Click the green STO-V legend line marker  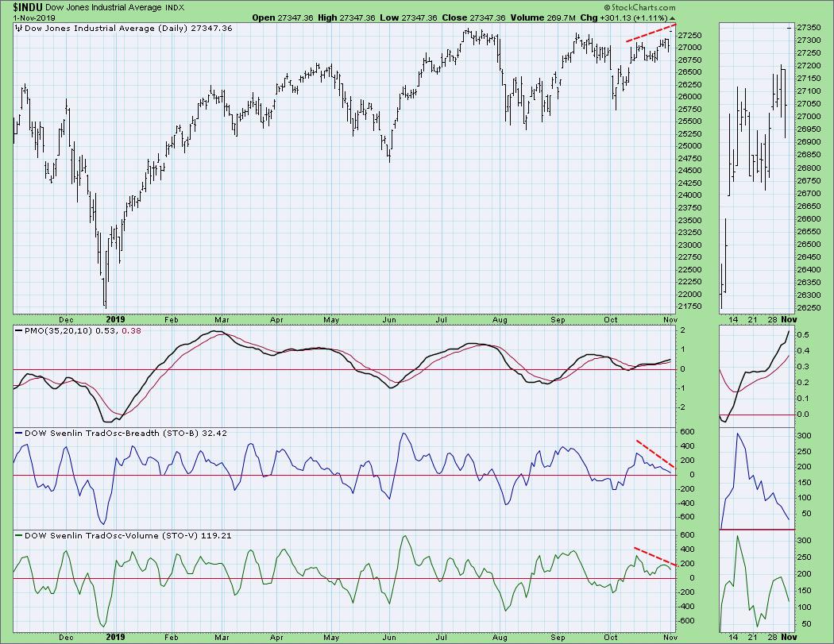[x=19, y=536]
